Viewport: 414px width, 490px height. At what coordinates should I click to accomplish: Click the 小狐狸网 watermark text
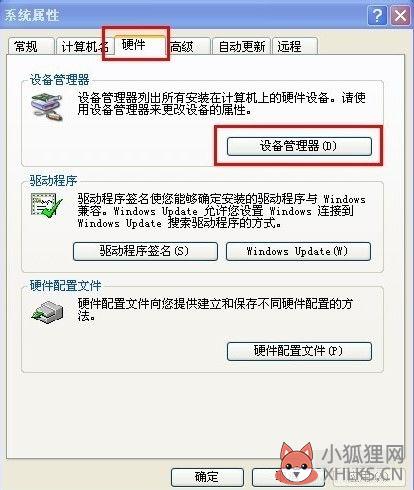[363, 454]
